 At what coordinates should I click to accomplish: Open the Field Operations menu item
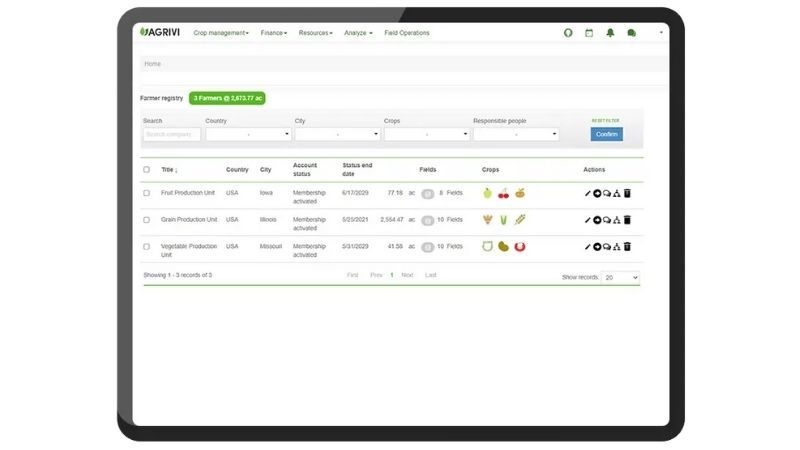click(x=407, y=33)
